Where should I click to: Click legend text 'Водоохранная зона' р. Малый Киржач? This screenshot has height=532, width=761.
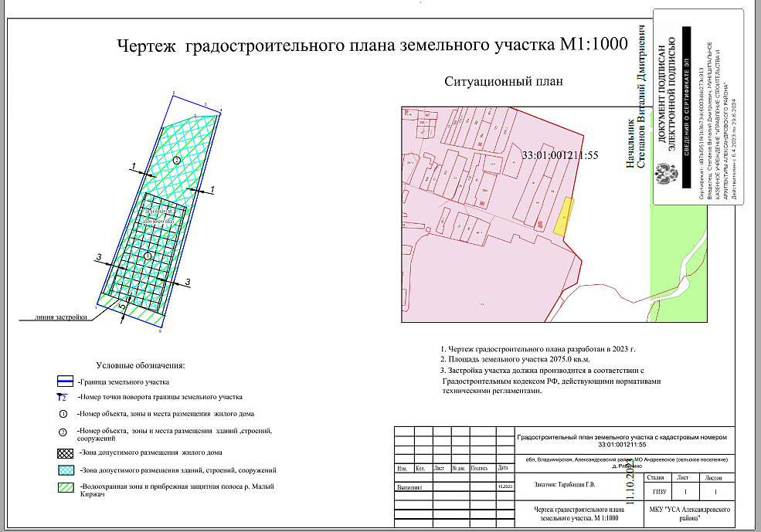[177, 490]
